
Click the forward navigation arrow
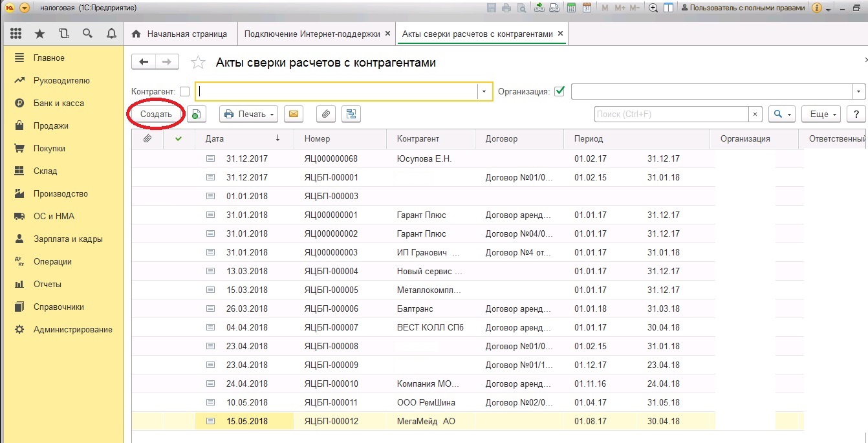click(x=167, y=62)
